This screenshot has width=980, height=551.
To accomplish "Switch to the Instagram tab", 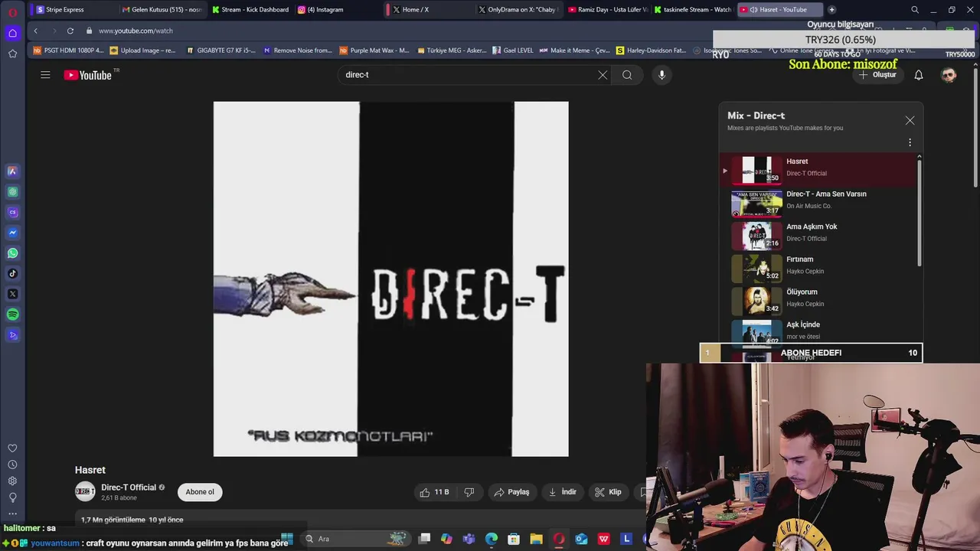I will pyautogui.click(x=337, y=9).
